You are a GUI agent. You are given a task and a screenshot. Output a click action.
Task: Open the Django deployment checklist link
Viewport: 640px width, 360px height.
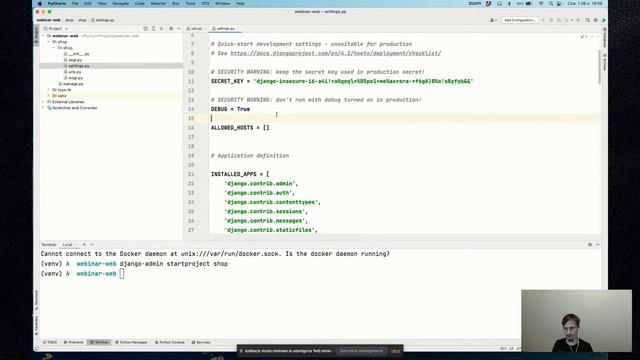pyautogui.click(x=336, y=53)
